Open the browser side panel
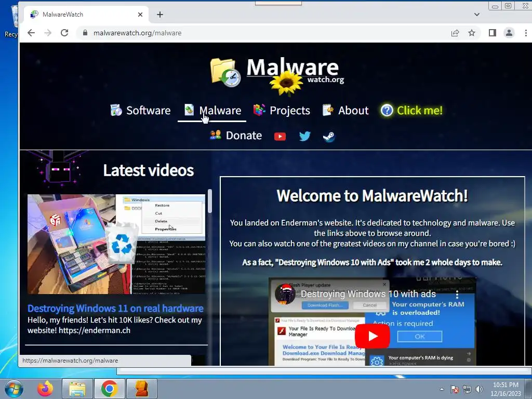 pos(493,33)
